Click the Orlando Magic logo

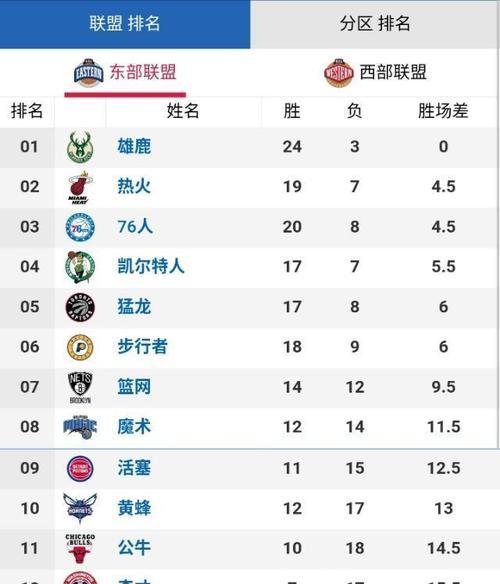click(80, 427)
